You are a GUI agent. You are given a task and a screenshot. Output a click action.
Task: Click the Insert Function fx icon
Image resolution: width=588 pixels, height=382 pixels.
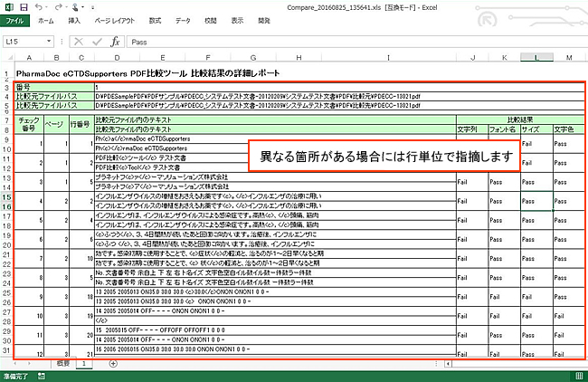(x=115, y=41)
